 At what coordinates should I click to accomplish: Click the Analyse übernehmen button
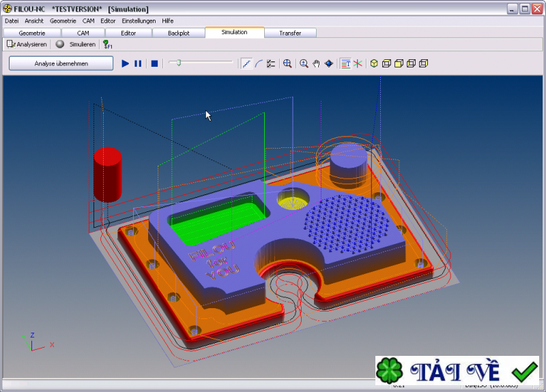[61, 63]
